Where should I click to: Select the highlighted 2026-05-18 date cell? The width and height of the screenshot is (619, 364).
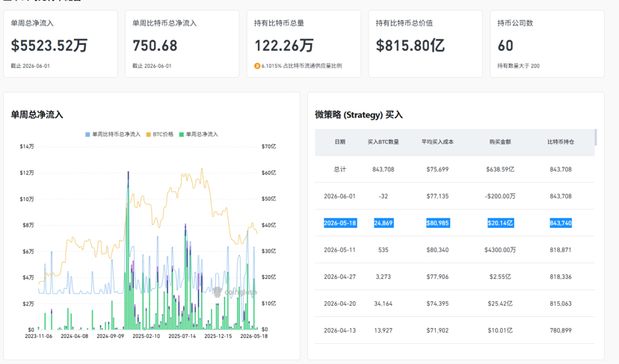click(x=340, y=223)
